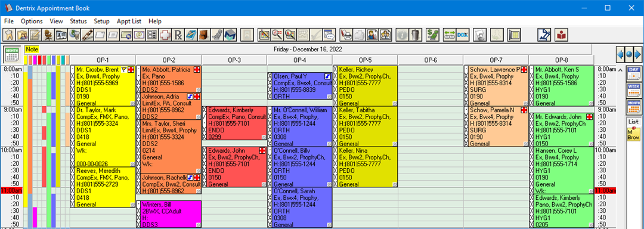Click the family group document icon

(385, 35)
